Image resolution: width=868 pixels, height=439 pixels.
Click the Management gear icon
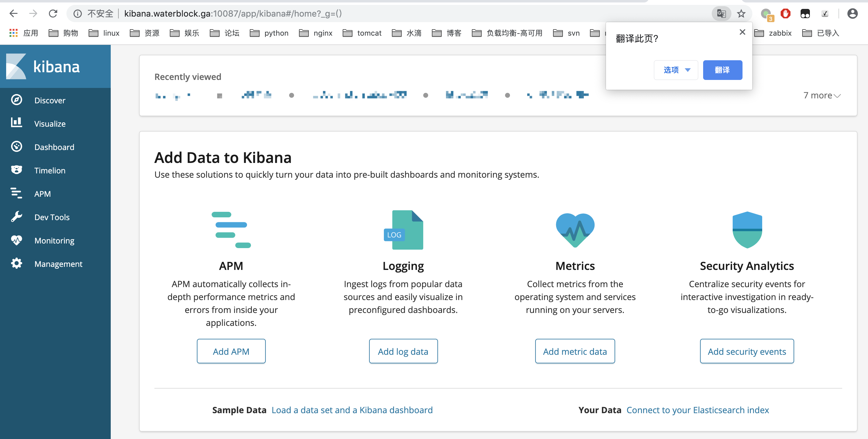point(16,263)
